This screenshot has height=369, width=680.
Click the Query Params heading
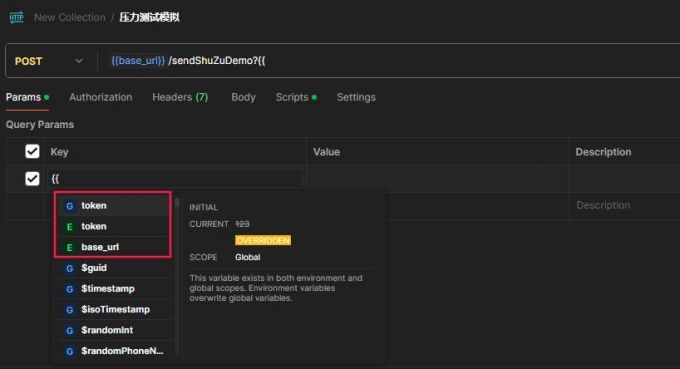pos(40,125)
